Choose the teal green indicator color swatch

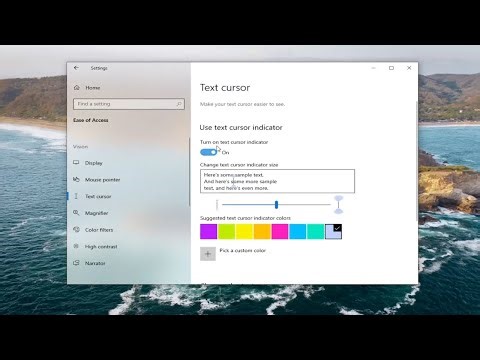316,232
